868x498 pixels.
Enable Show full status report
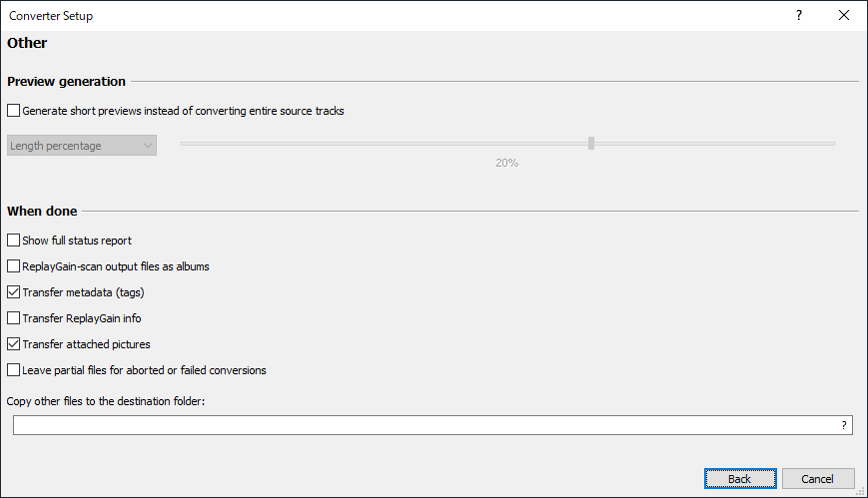(x=13, y=241)
